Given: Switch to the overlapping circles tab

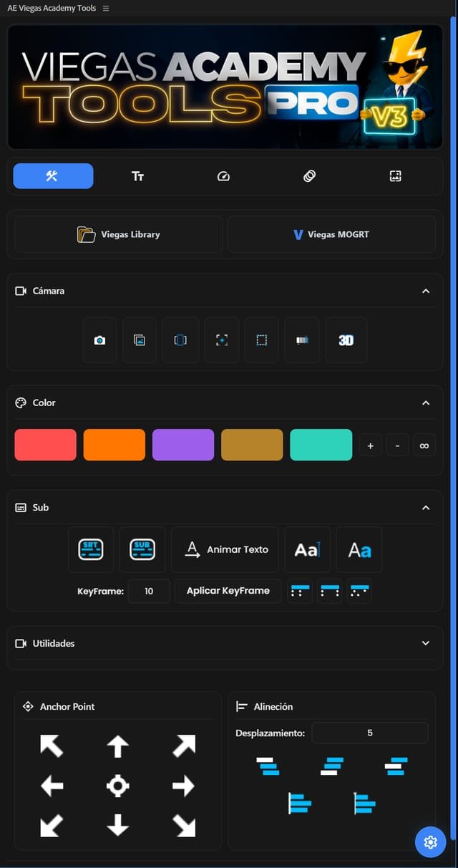Looking at the screenshot, I should point(309,176).
